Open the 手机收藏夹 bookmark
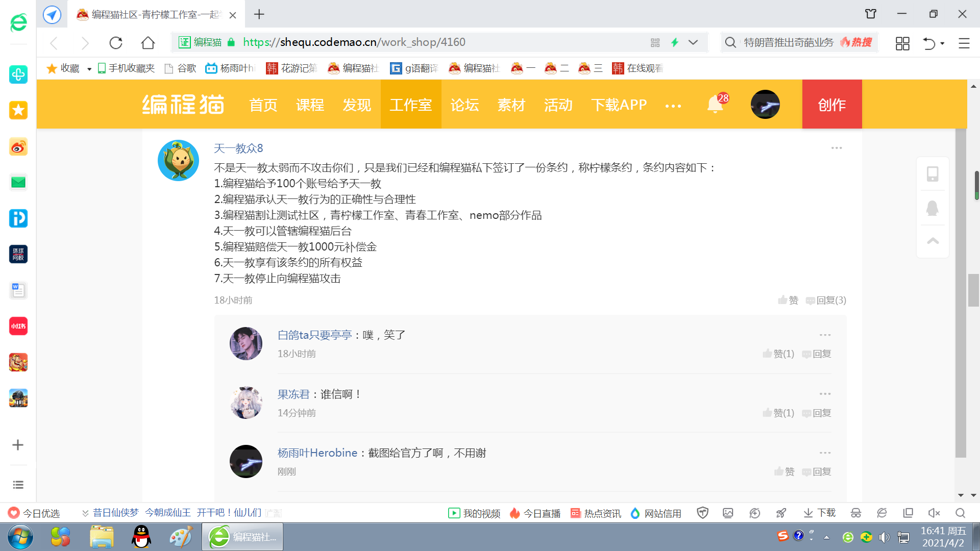The width and height of the screenshot is (980, 551). point(126,68)
